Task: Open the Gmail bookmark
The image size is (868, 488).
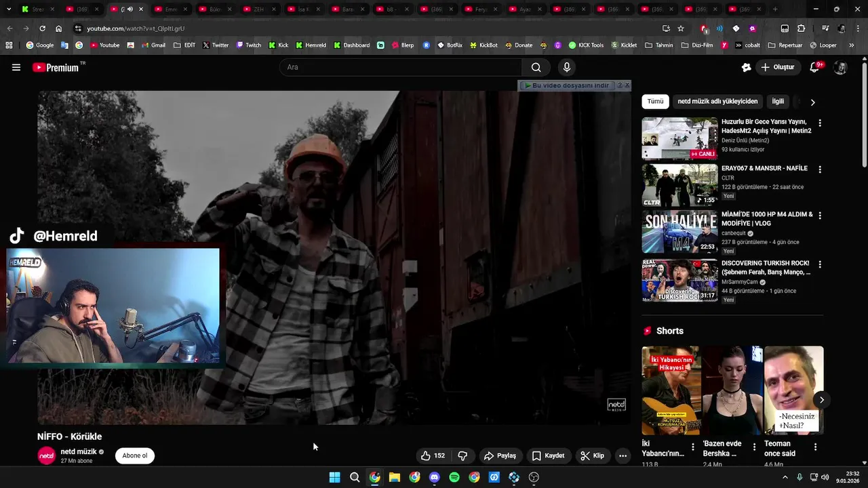Action: click(153, 45)
